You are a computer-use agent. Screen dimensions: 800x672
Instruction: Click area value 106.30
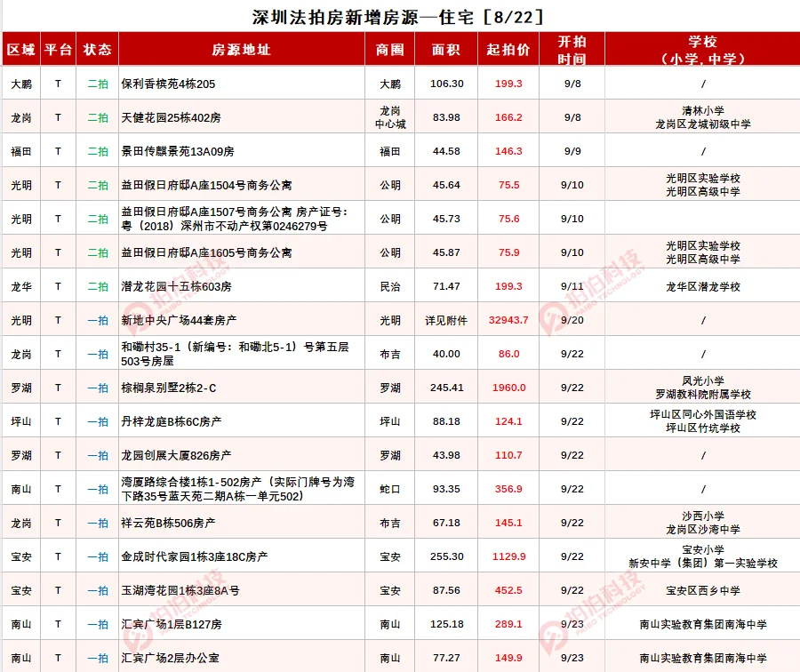(447, 84)
